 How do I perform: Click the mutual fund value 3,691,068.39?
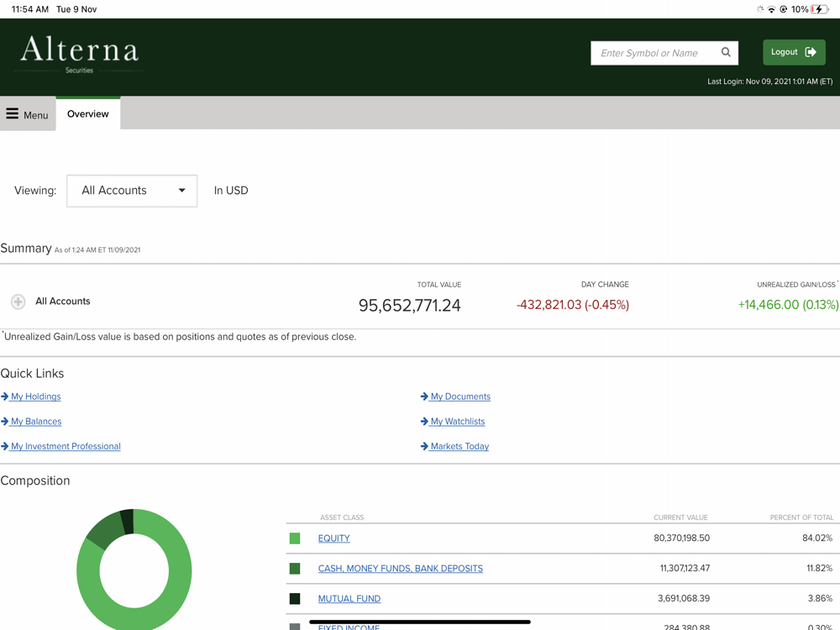tap(684, 598)
